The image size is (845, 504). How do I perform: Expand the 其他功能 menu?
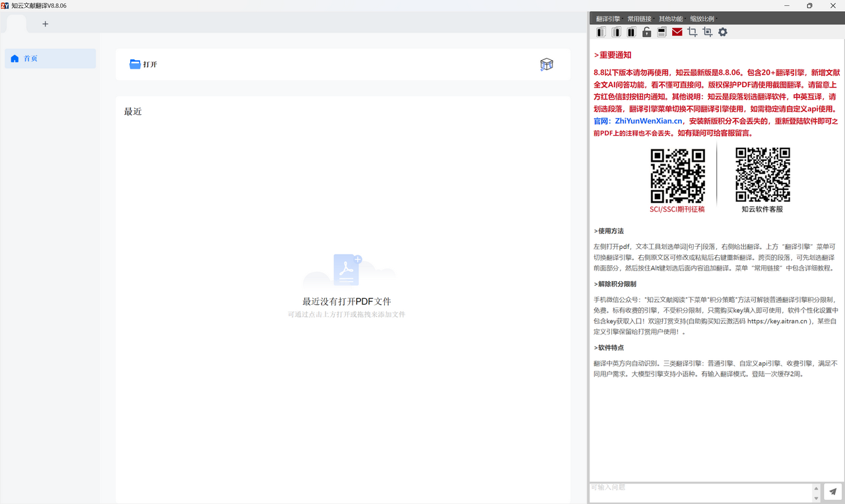(x=671, y=19)
